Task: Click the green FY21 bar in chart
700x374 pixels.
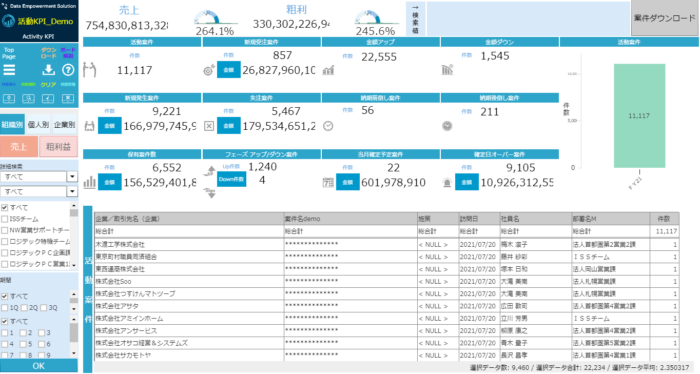Action: (639, 116)
